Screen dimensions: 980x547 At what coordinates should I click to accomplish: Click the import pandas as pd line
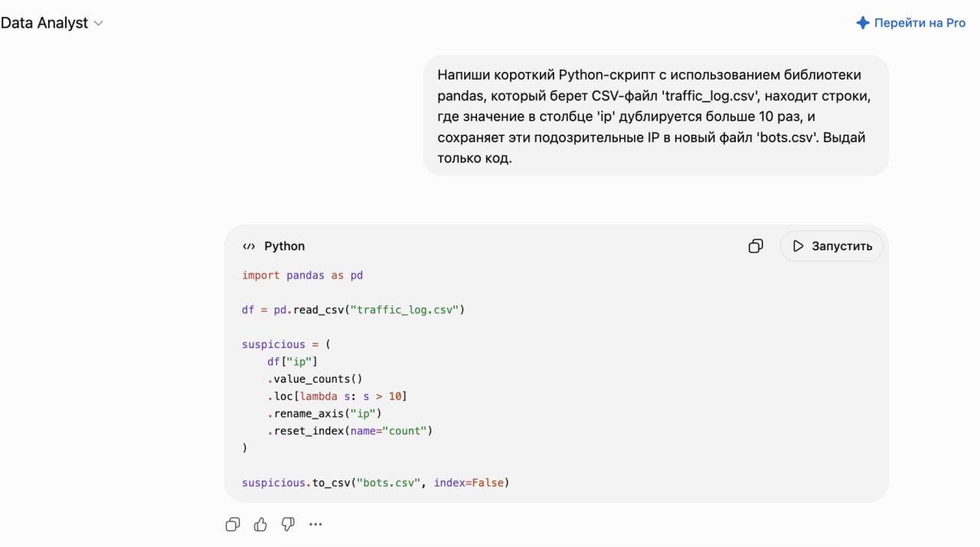[x=302, y=275]
